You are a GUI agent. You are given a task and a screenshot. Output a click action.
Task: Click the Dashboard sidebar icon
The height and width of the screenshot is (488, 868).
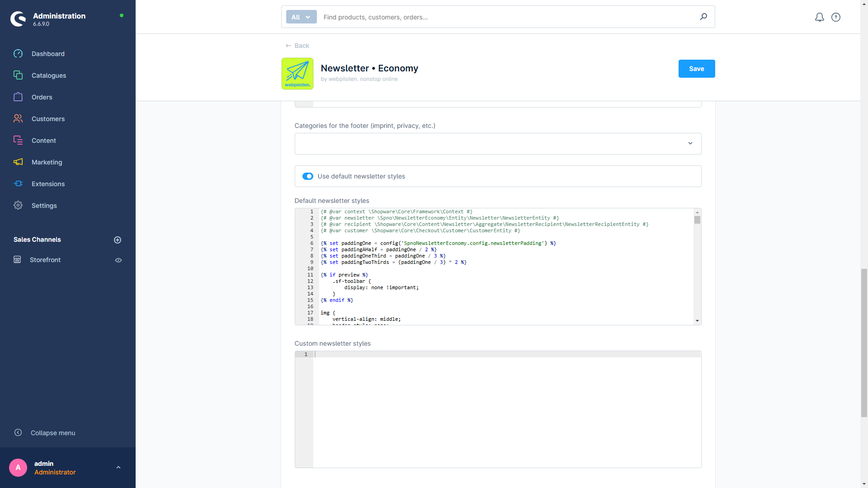point(19,54)
